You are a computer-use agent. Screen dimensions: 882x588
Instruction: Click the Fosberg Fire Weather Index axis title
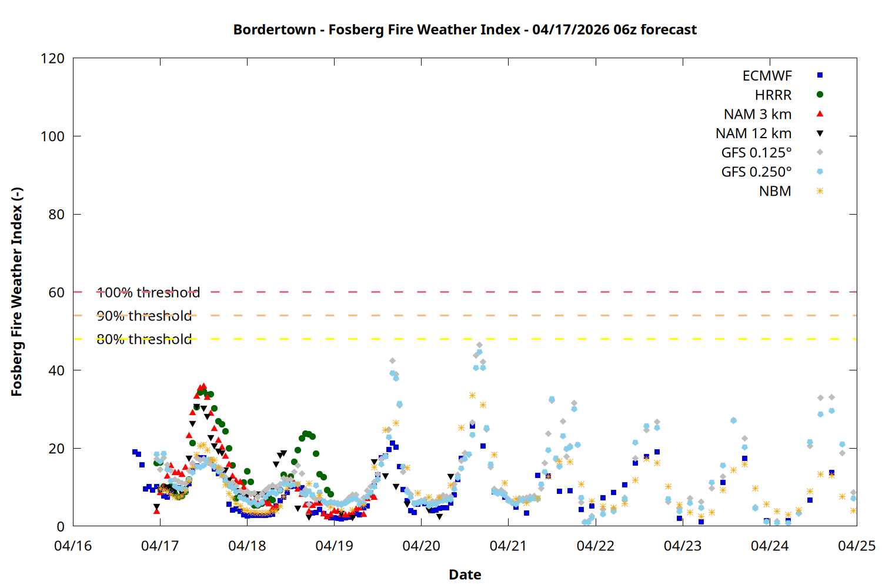16,292
